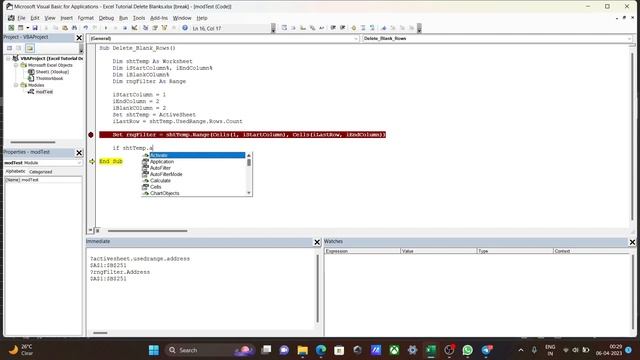This screenshot has width=640, height=360.
Task: Close the Immediate window
Action: click(317, 242)
